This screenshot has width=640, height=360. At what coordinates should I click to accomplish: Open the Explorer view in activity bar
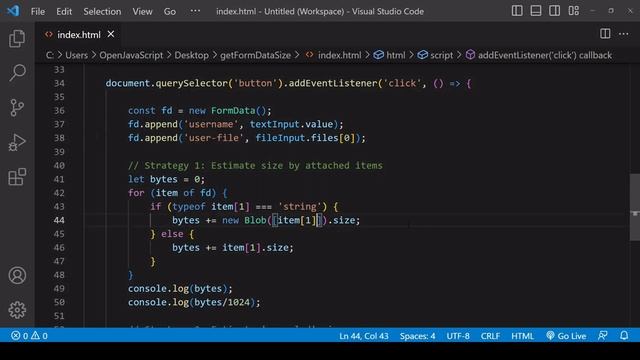click(17, 38)
